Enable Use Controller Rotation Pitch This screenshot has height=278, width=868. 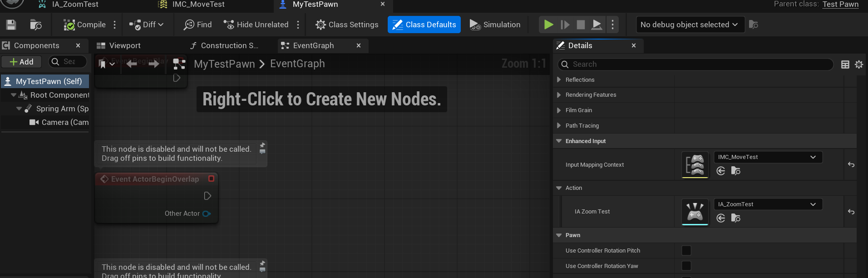[x=686, y=251]
